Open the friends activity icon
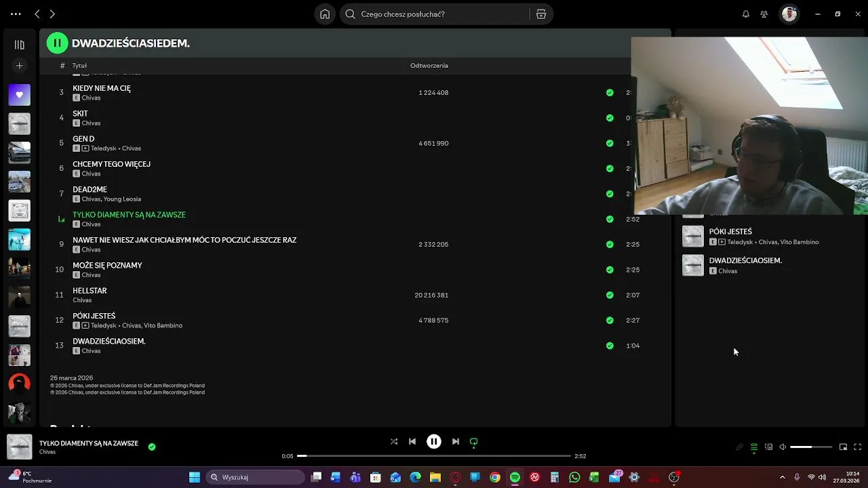 point(764,14)
